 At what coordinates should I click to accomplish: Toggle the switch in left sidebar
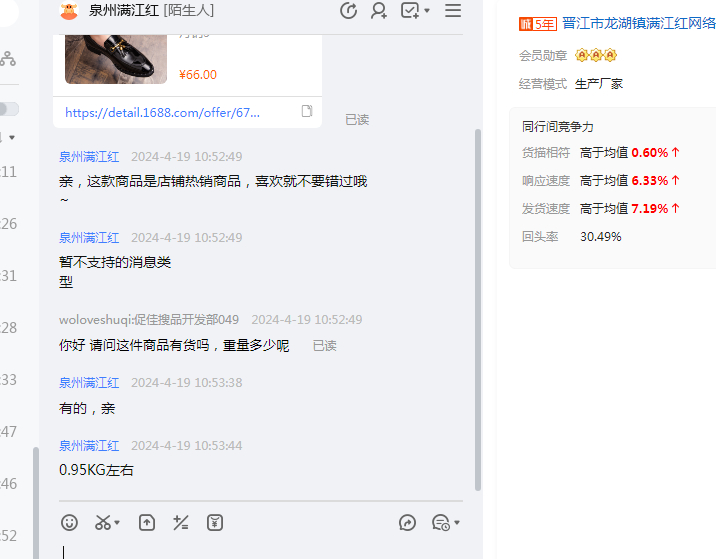pos(9,109)
